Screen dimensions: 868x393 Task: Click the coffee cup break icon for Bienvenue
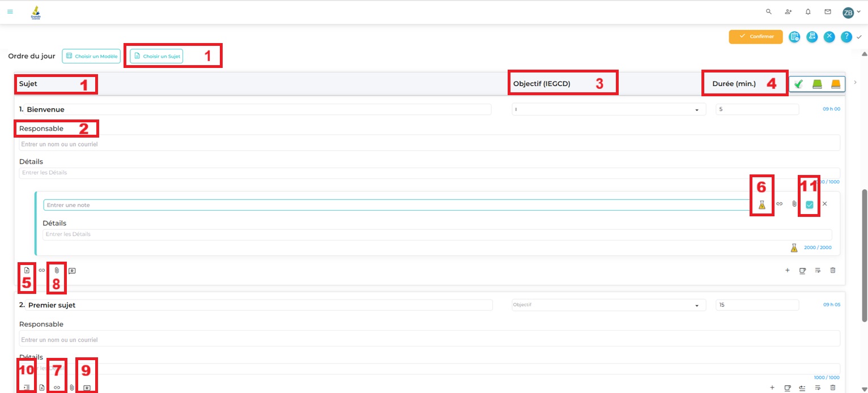point(802,271)
